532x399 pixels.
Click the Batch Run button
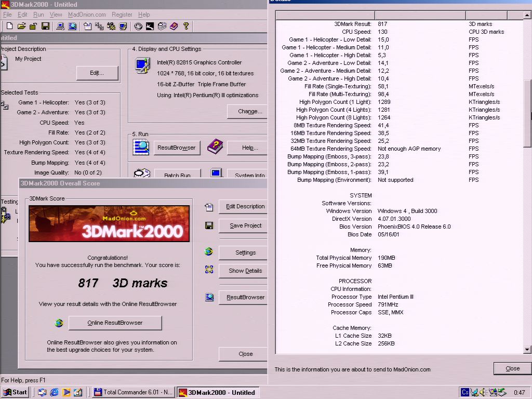click(177, 174)
